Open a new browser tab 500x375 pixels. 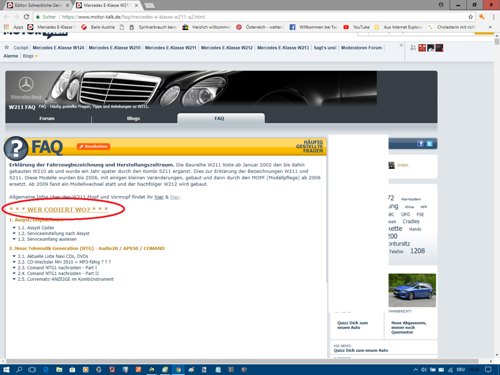click(x=149, y=5)
